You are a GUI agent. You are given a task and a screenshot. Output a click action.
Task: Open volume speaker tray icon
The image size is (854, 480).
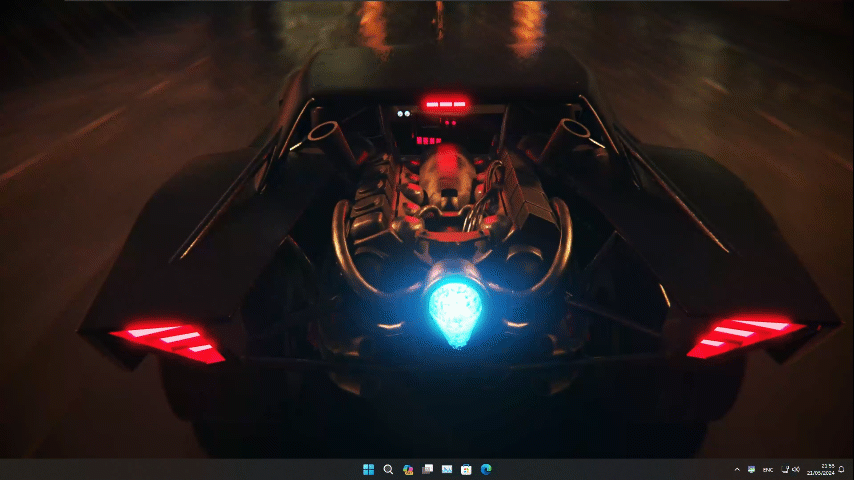click(x=796, y=469)
